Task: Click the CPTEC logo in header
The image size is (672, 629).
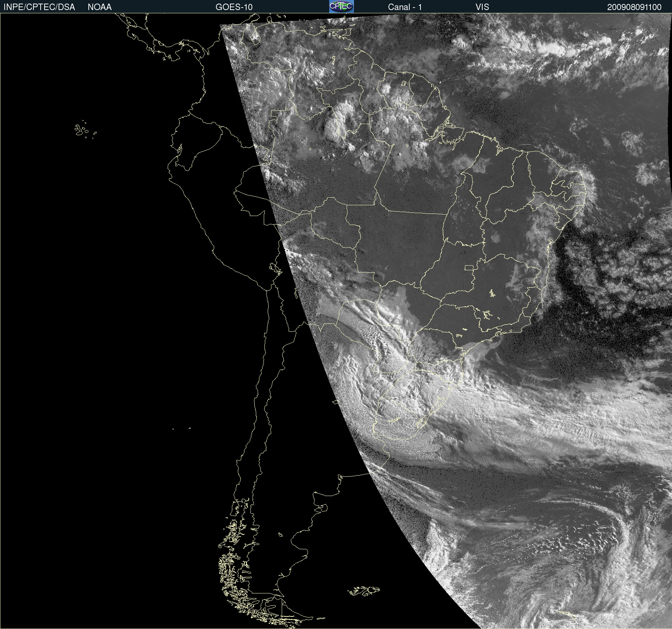Action: tap(341, 6)
